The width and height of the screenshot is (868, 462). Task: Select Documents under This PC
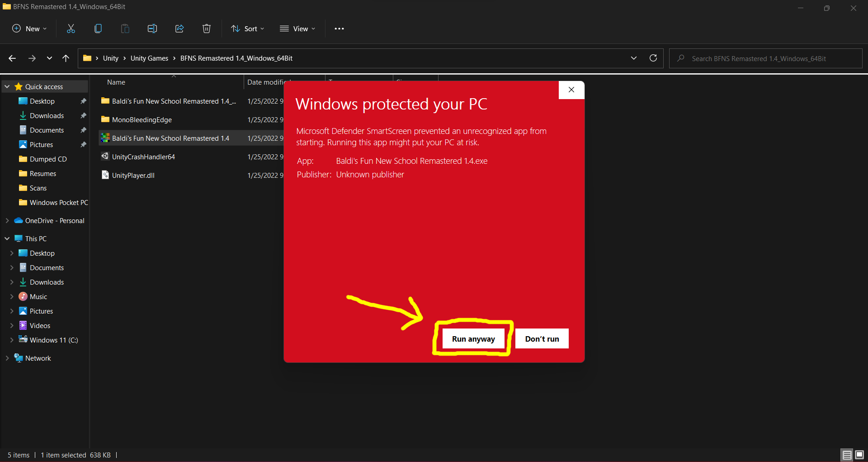click(47, 267)
